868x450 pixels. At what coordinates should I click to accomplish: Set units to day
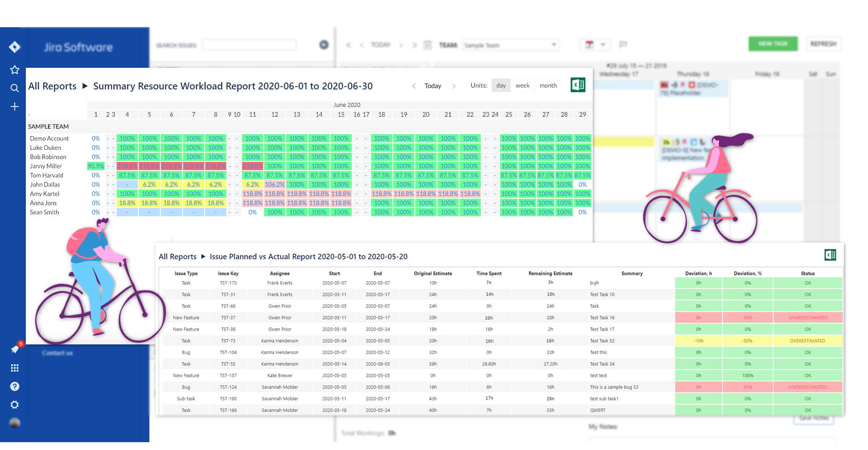501,85
